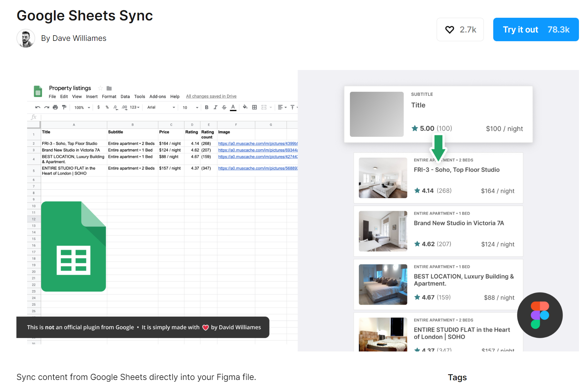Screen dimensions: 588x391
Task: Open the View menu
Action: point(77,96)
